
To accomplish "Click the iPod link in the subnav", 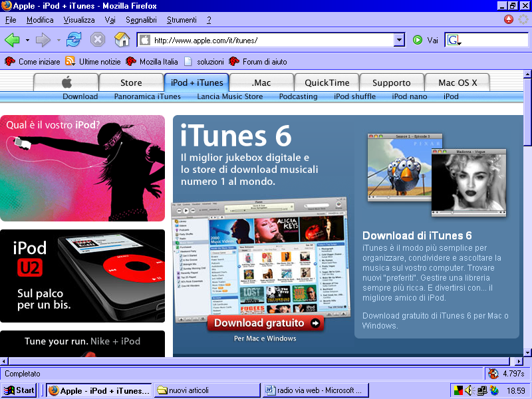I will pyautogui.click(x=451, y=96).
